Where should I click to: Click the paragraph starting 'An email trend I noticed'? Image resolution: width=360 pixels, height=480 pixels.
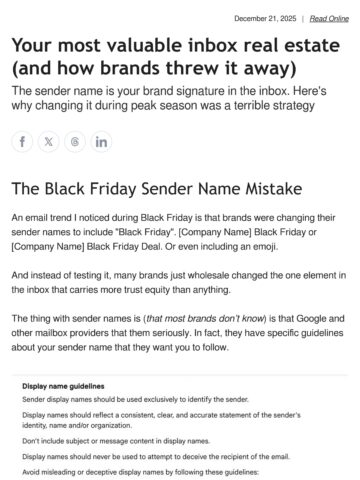(173, 232)
